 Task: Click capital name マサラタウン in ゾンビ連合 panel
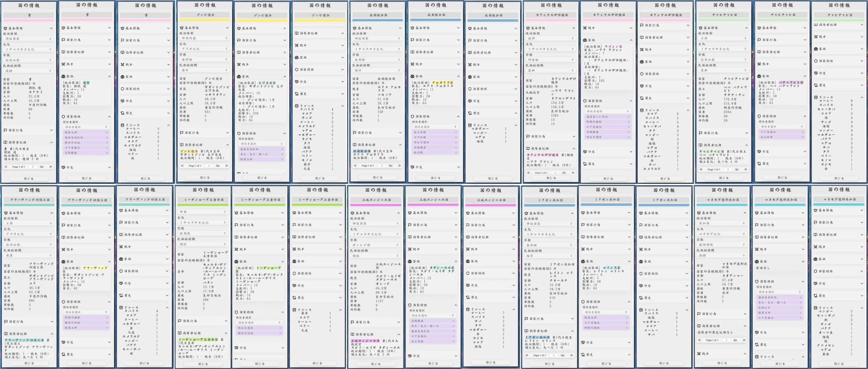pyautogui.click(x=214, y=95)
